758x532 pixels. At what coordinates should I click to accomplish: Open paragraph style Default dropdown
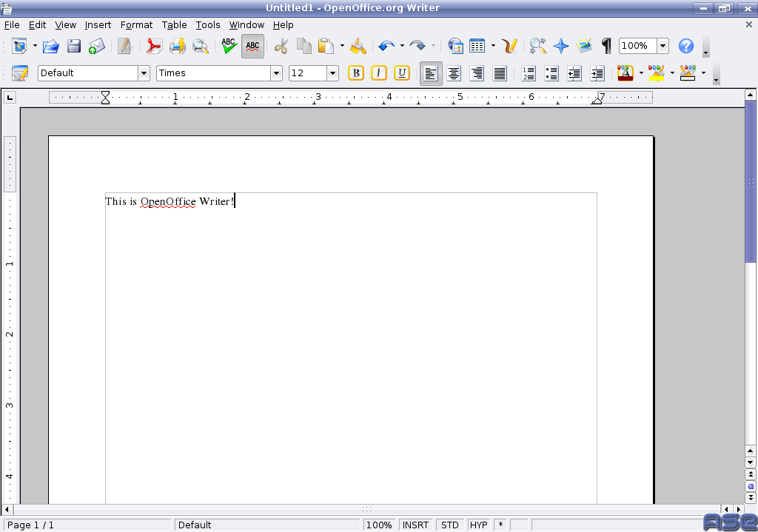point(144,73)
